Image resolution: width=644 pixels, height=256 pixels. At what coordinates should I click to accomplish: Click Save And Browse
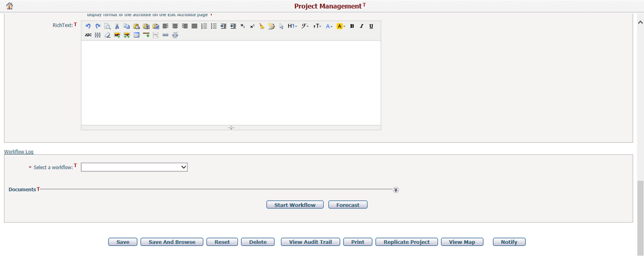click(172, 242)
